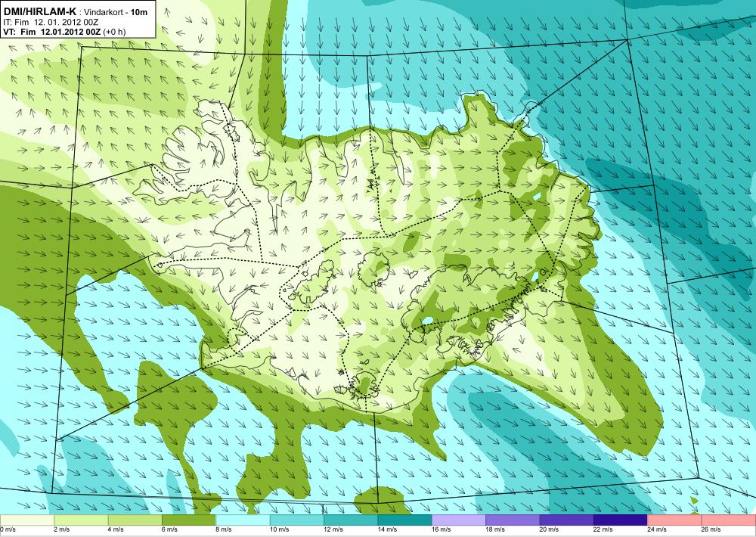The image size is (756, 537).
Task: Click the '24 m/s' legend label
Action: tap(658, 529)
